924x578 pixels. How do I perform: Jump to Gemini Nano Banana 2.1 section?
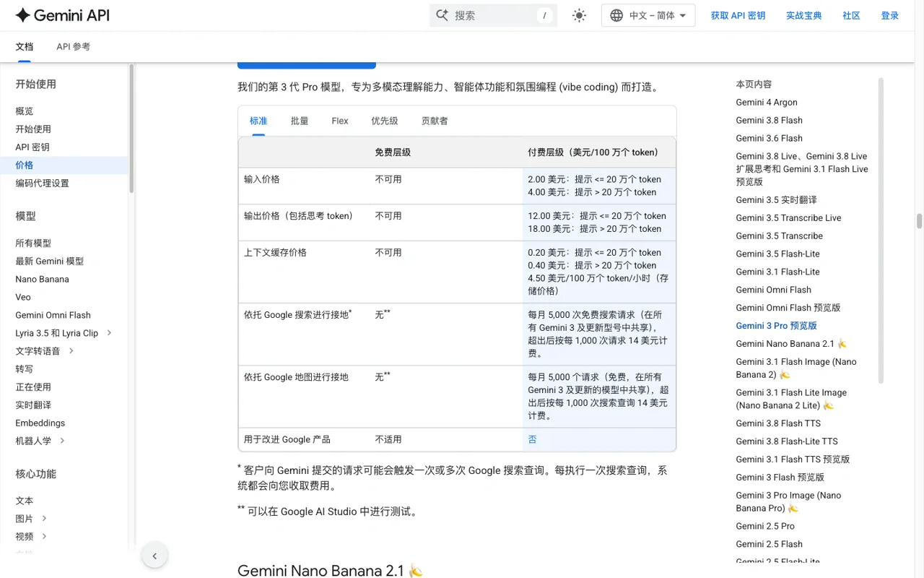click(791, 344)
